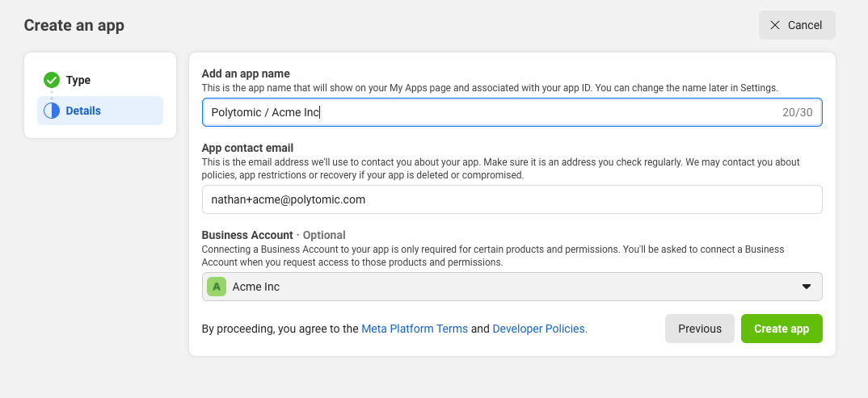Open the Acme Inc business account selector
Viewport: 868px width, 398px height.
coord(511,287)
